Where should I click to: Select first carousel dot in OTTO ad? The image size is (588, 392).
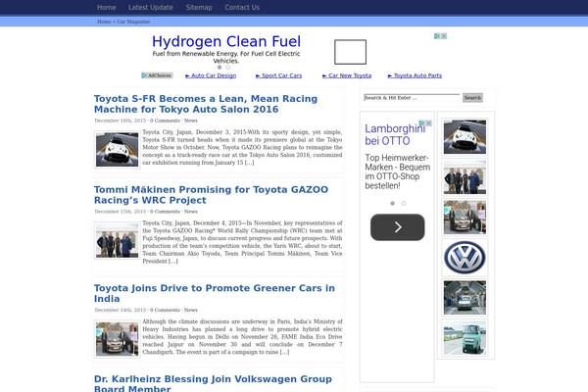[x=393, y=203]
